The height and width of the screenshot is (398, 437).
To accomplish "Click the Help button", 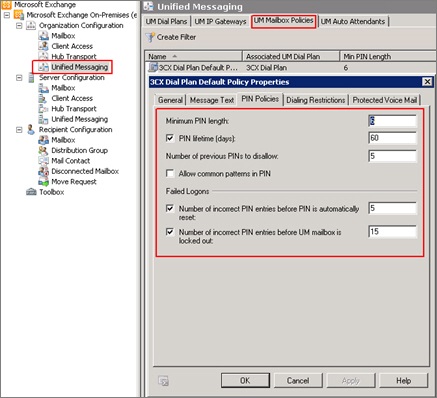I will click(403, 381).
